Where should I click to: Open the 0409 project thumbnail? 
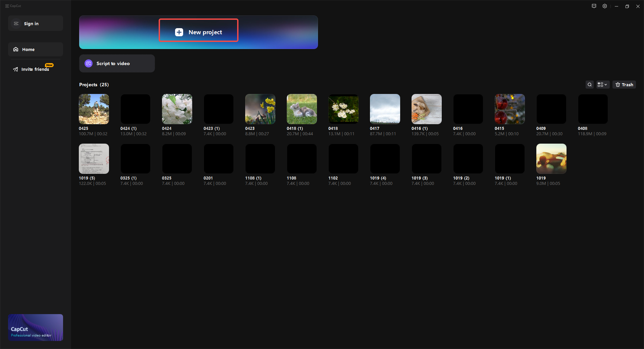point(551,109)
